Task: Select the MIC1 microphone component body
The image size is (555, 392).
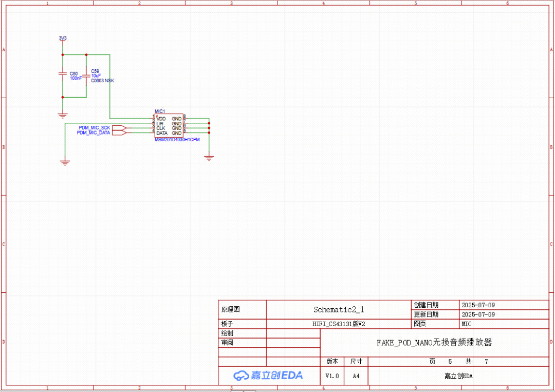Action: [x=169, y=126]
